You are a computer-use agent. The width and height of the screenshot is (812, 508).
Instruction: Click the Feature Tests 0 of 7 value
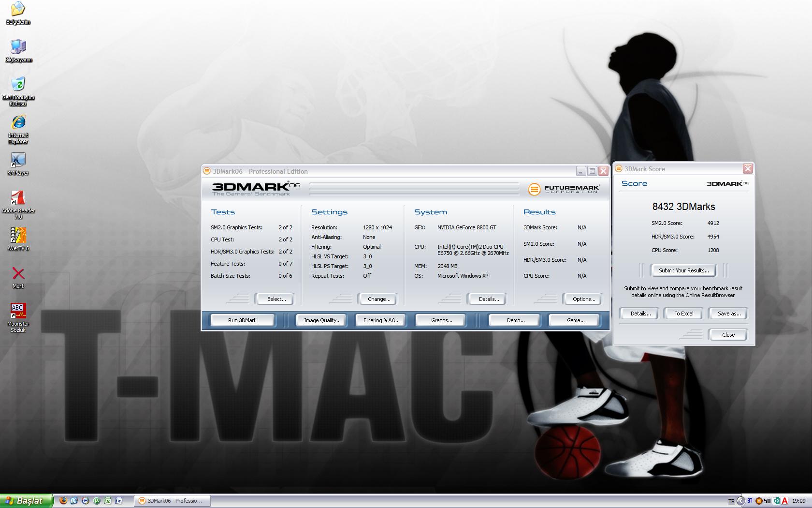[285, 264]
